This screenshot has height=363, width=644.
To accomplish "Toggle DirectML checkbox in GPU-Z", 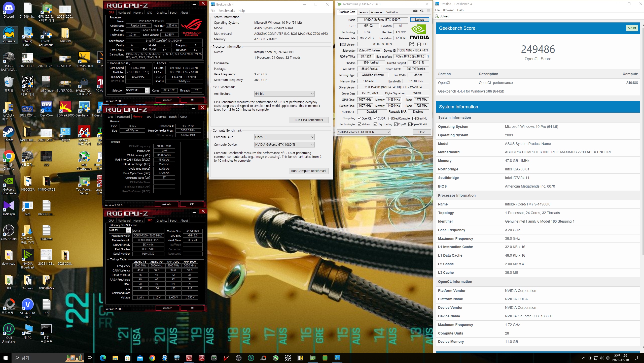I will [x=414, y=118].
